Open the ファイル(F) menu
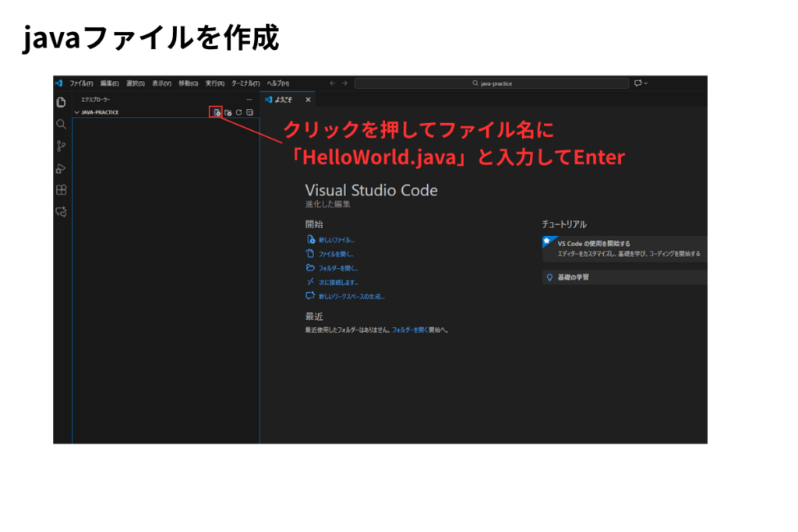The image size is (798, 532). click(81, 83)
